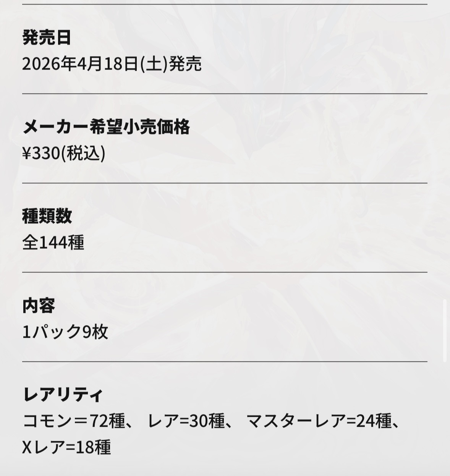Click the 1パック9枚 text
This screenshot has width=450, height=476.
point(65,332)
